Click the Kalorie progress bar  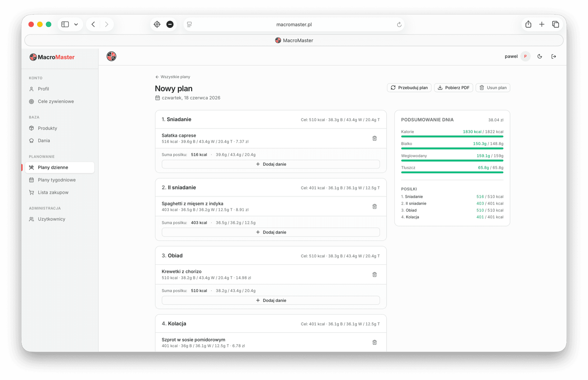452,136
